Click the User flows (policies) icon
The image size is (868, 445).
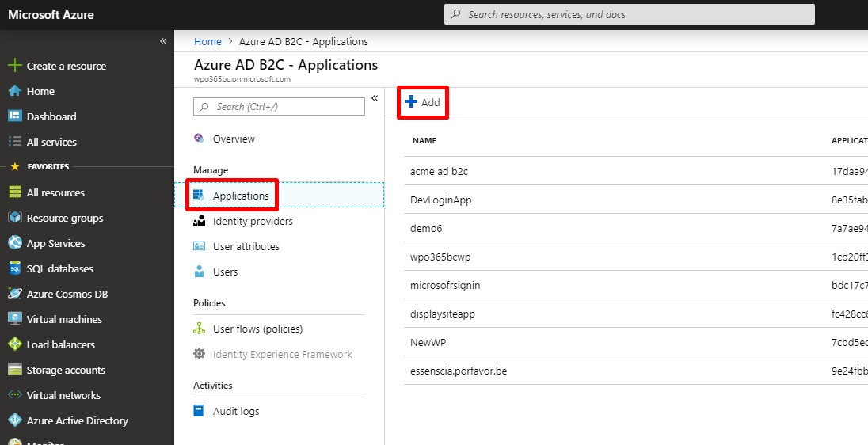199,329
